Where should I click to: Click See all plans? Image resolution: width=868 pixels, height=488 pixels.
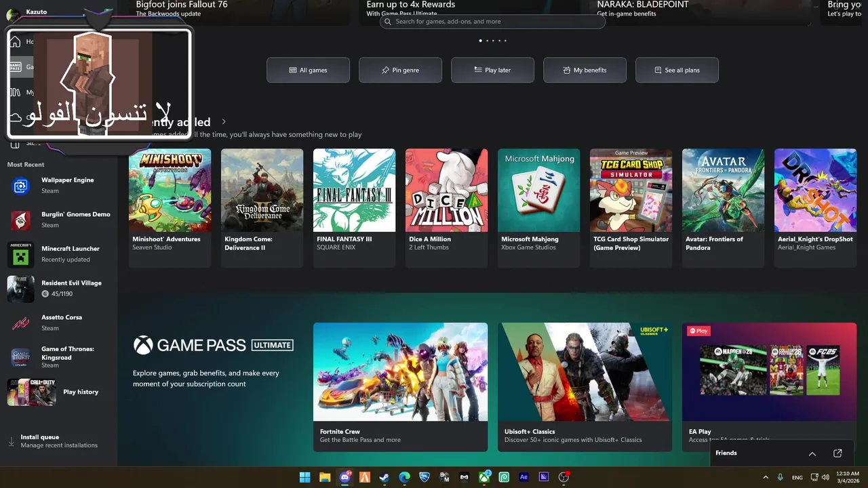677,70
